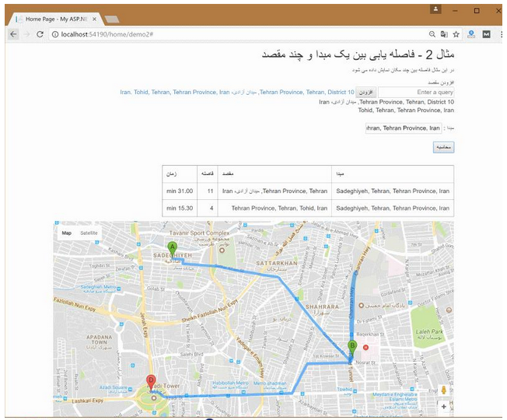Click the red marker D at Azadi Tower
Viewport: 507px width, 420px height.
[151, 383]
